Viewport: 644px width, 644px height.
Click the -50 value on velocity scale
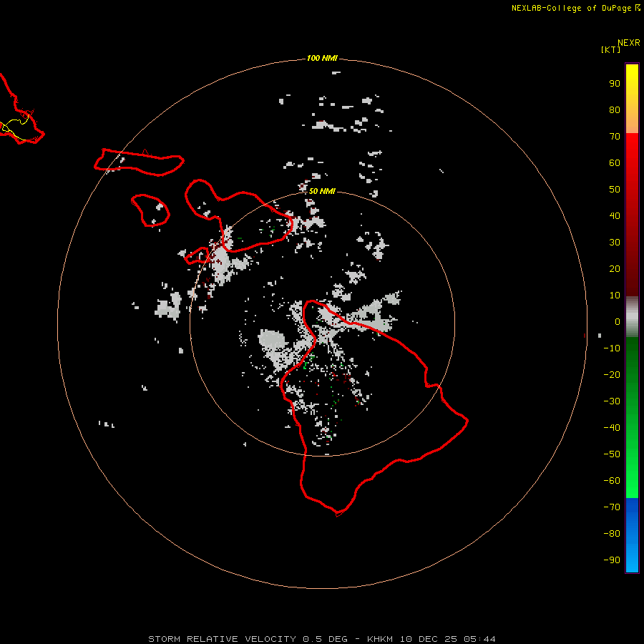tap(612, 454)
